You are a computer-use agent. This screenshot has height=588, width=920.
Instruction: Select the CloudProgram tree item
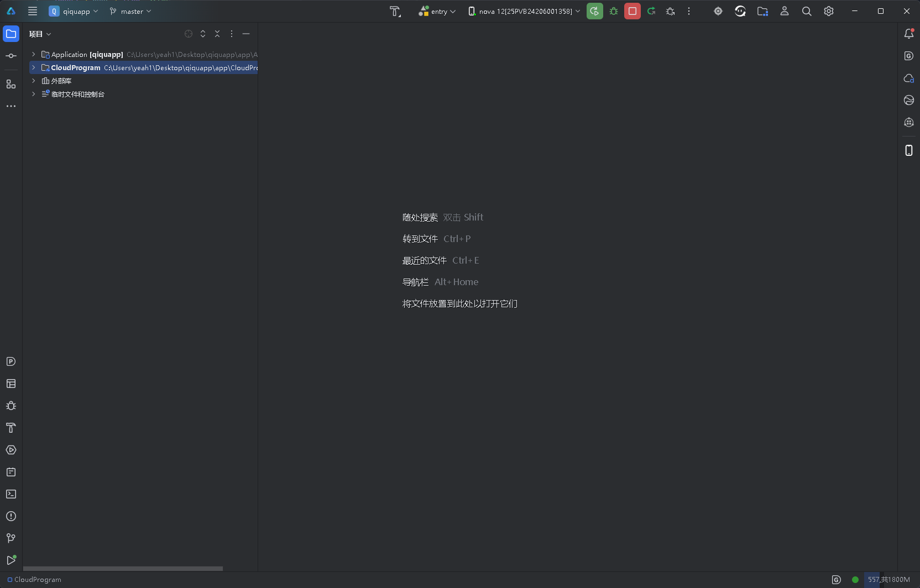pos(76,67)
